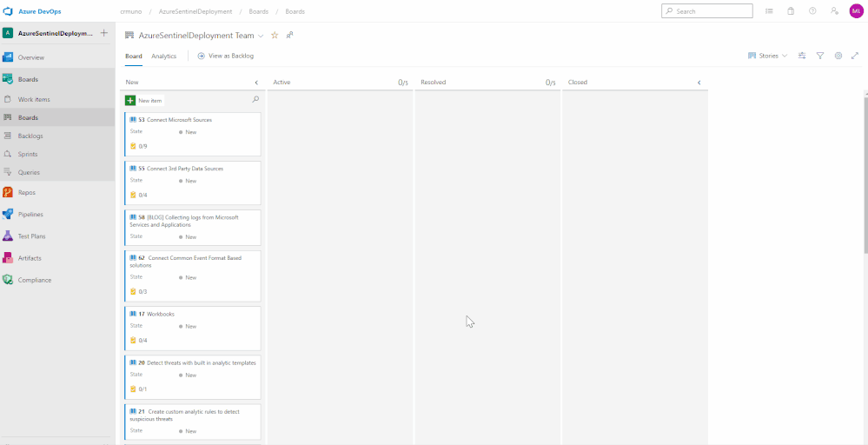Click the New item button label

click(x=150, y=101)
